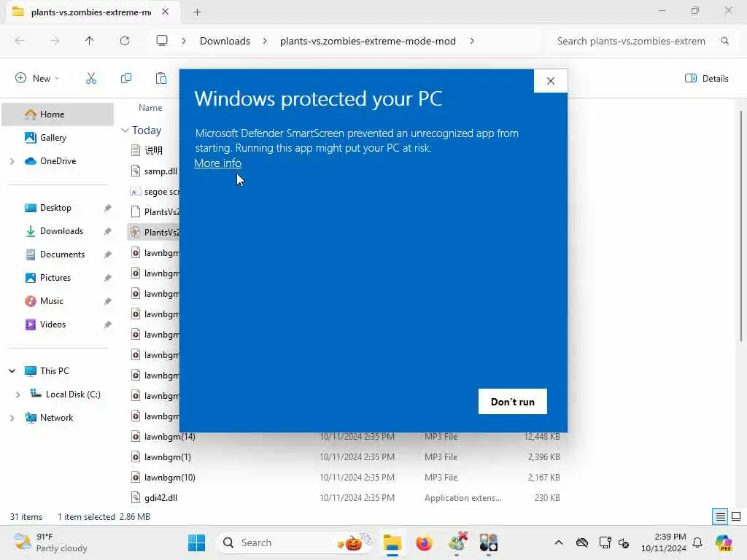This screenshot has width=747, height=560.
Task: Open Downloads quick access folder
Action: [x=61, y=231]
